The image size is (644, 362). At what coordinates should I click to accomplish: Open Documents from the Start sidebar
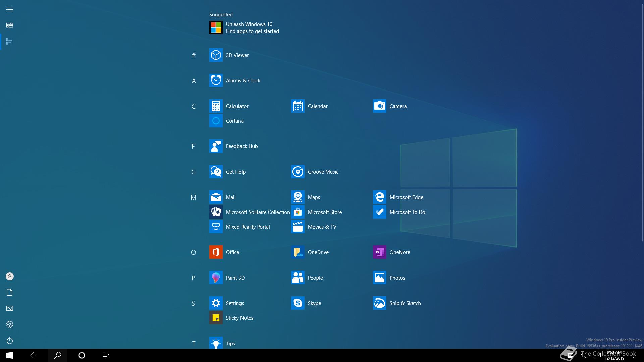[x=10, y=292]
